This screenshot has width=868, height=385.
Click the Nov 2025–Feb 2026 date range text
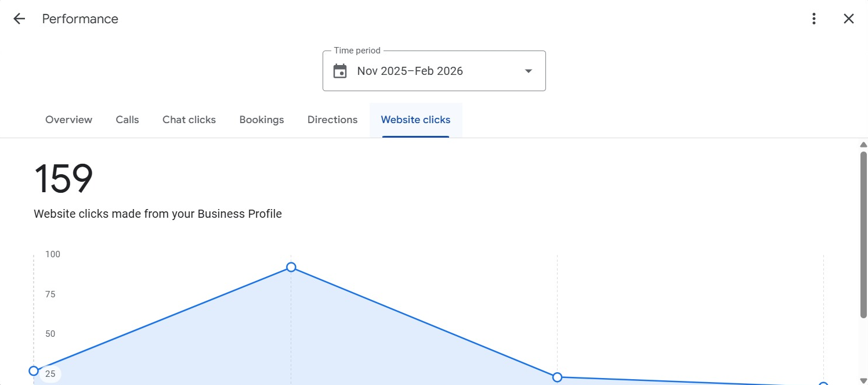point(410,71)
